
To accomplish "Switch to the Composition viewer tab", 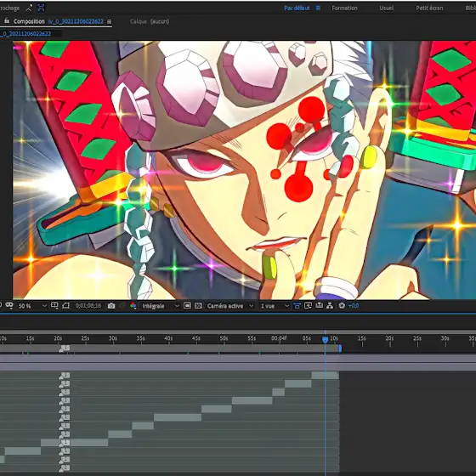I will point(29,21).
